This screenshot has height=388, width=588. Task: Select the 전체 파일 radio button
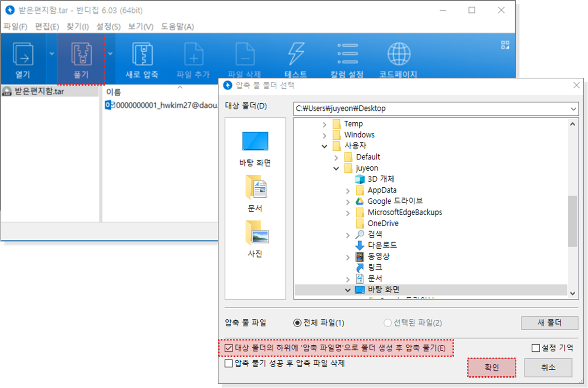click(x=297, y=323)
